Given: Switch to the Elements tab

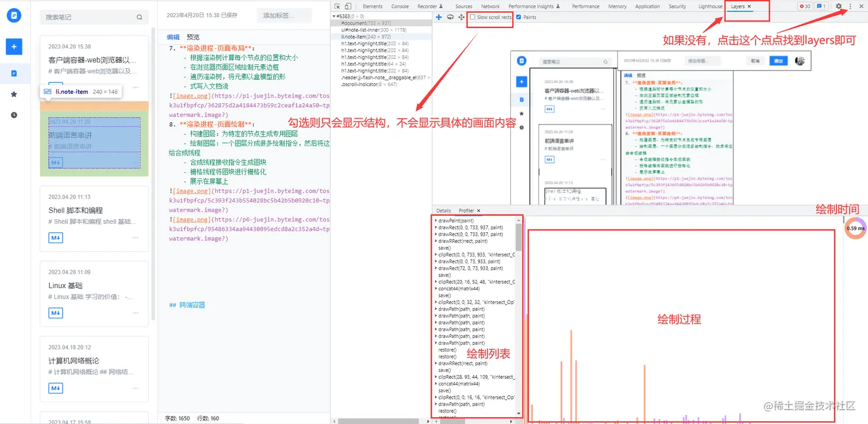Looking at the screenshot, I should (373, 6).
